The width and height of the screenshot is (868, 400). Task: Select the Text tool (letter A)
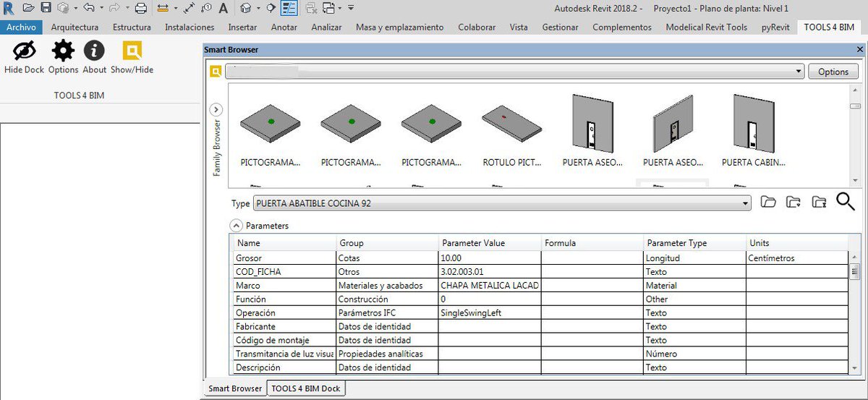pos(224,8)
